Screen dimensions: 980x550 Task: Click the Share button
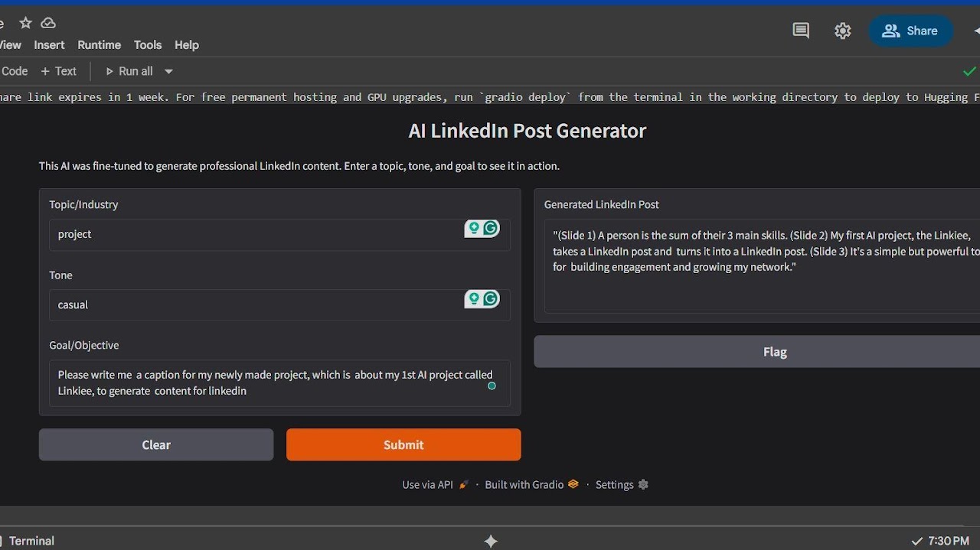(910, 31)
